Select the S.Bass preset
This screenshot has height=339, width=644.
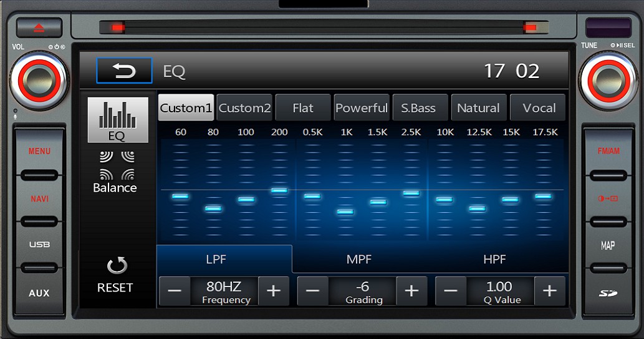click(420, 108)
